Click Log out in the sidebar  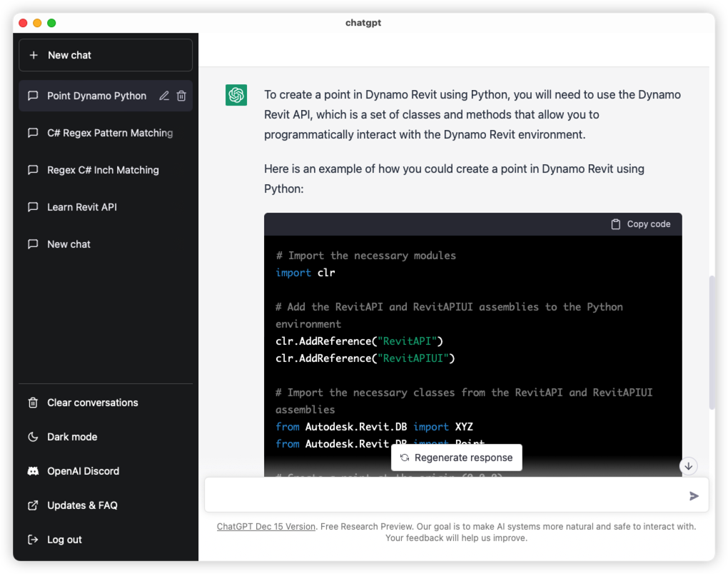(64, 540)
